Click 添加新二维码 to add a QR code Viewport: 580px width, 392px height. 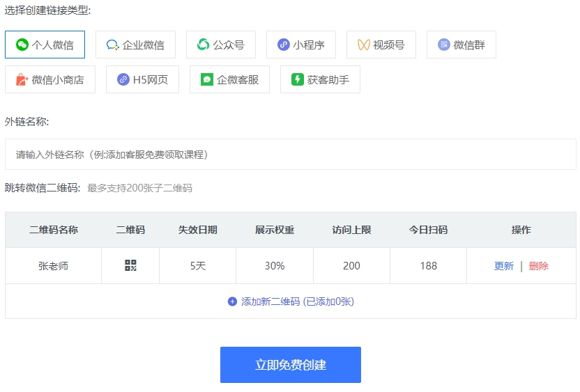coord(291,301)
